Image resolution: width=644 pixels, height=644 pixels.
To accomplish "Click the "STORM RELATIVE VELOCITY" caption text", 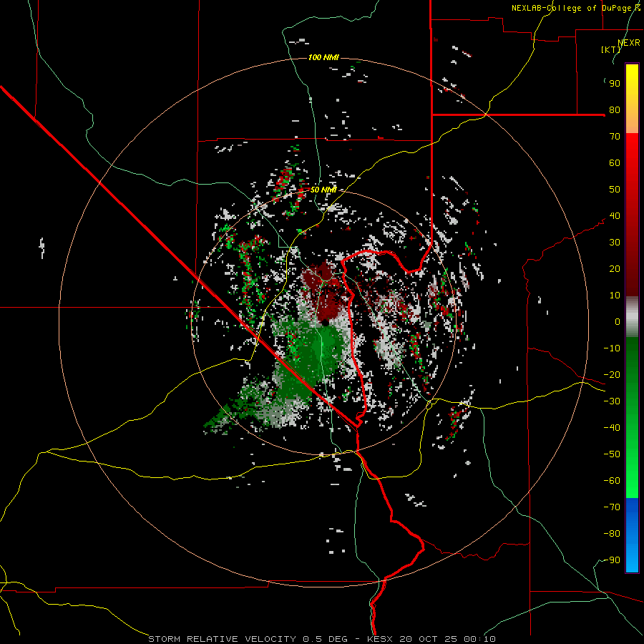I will tap(222, 639).
